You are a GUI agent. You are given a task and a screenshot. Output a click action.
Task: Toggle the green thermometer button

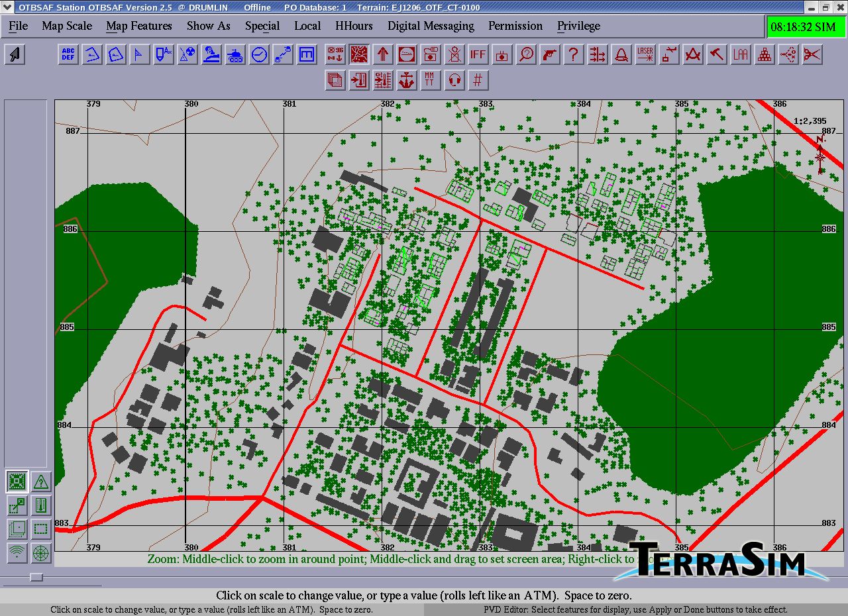tap(41, 505)
